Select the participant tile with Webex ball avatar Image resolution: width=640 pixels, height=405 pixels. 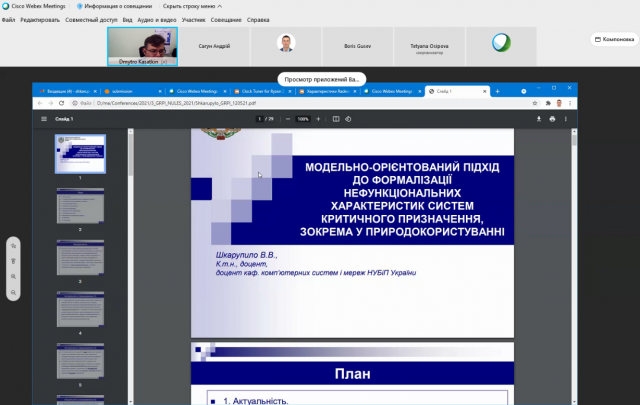pyautogui.click(x=501, y=46)
